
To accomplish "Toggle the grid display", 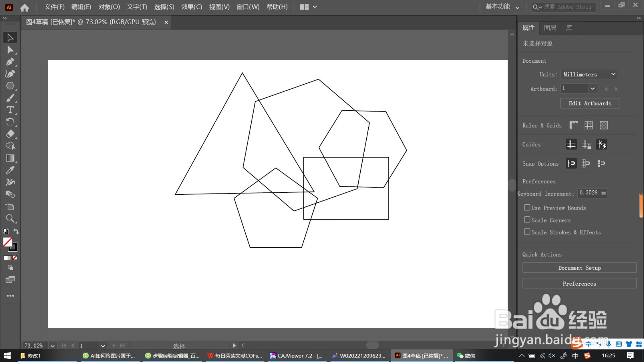I will (589, 125).
